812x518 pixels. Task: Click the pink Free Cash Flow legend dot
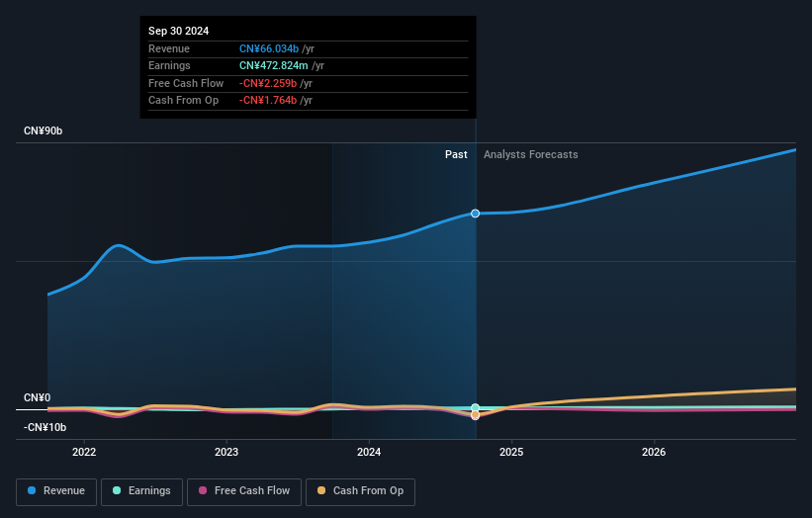click(203, 490)
